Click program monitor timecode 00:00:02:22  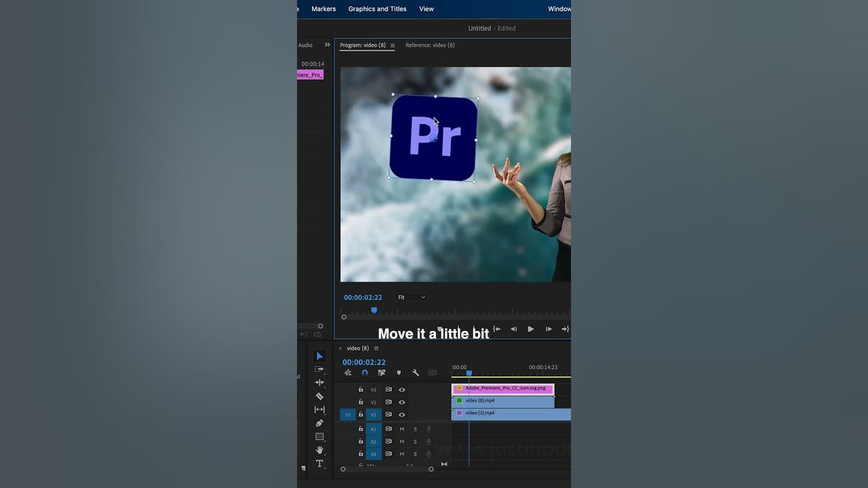(363, 298)
